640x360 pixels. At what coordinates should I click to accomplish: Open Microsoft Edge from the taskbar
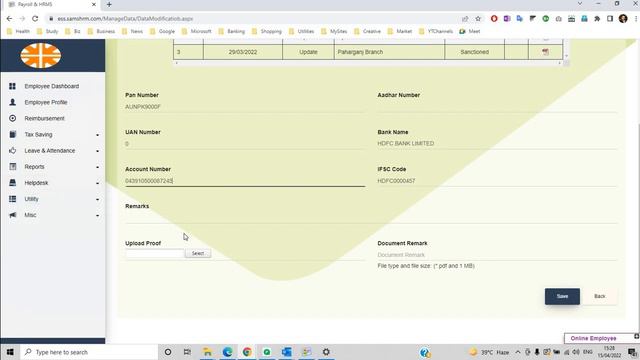point(227,352)
